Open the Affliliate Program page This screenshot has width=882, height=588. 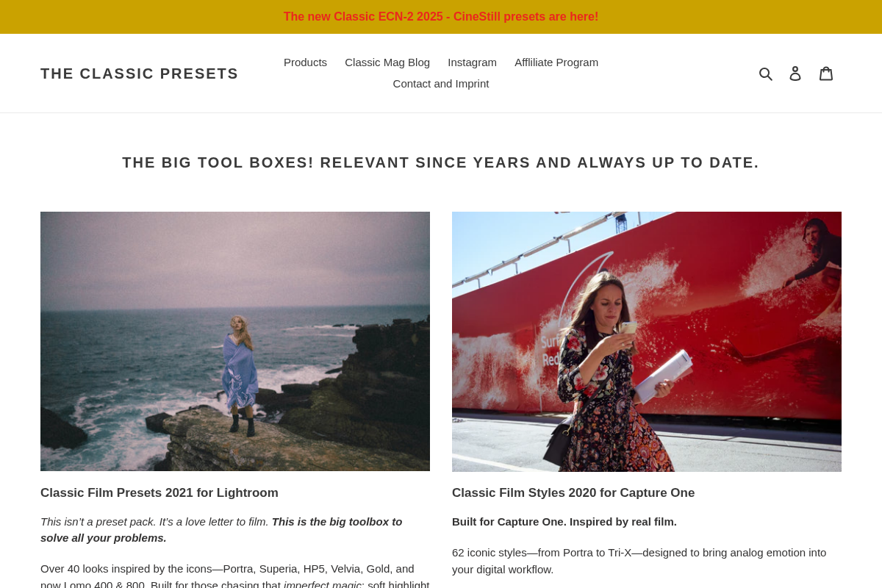pyautogui.click(x=556, y=62)
